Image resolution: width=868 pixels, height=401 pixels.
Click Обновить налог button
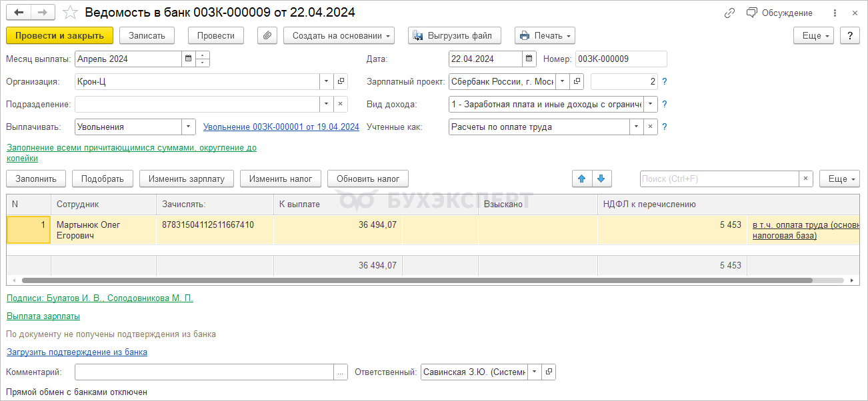[368, 179]
